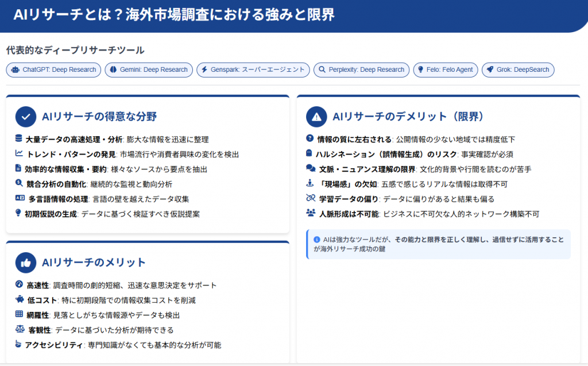The height and width of the screenshot is (366, 588).
Task: Click the subheading 代表的なディープリサーチツール
Action: pyautogui.click(x=75, y=51)
